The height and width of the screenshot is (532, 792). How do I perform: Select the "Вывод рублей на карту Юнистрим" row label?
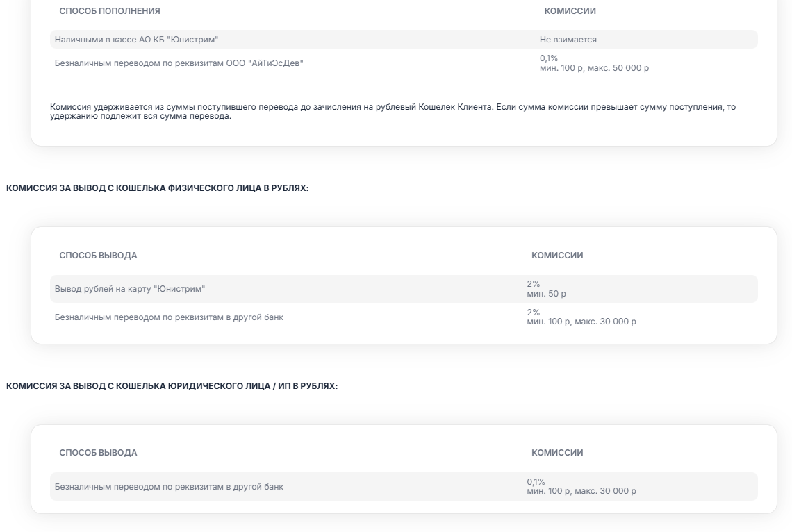point(130,289)
